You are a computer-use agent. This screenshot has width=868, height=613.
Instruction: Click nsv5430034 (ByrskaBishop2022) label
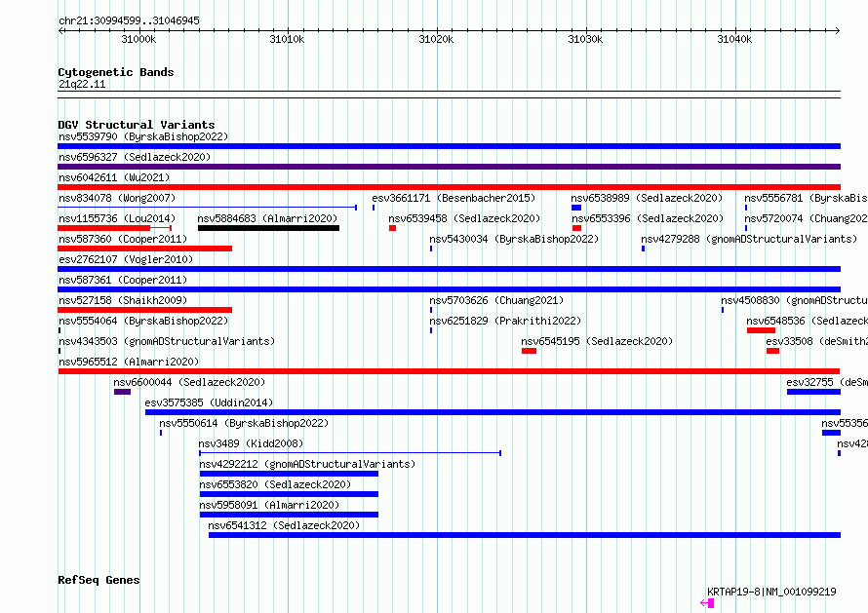click(x=514, y=239)
